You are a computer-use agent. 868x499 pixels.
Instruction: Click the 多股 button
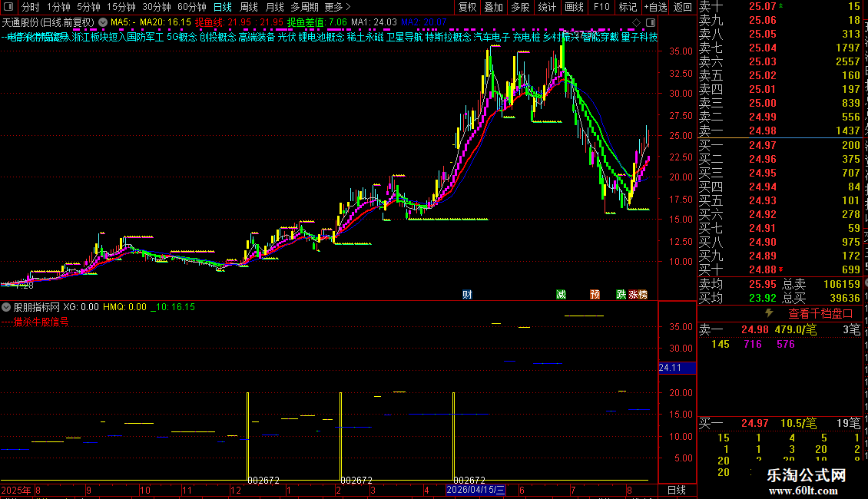(x=520, y=7)
